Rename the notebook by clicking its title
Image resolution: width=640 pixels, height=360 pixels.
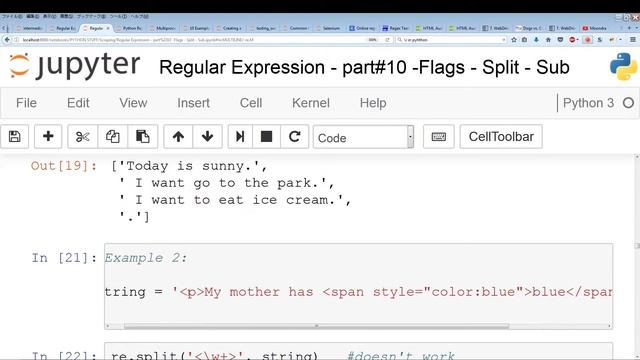(364, 67)
